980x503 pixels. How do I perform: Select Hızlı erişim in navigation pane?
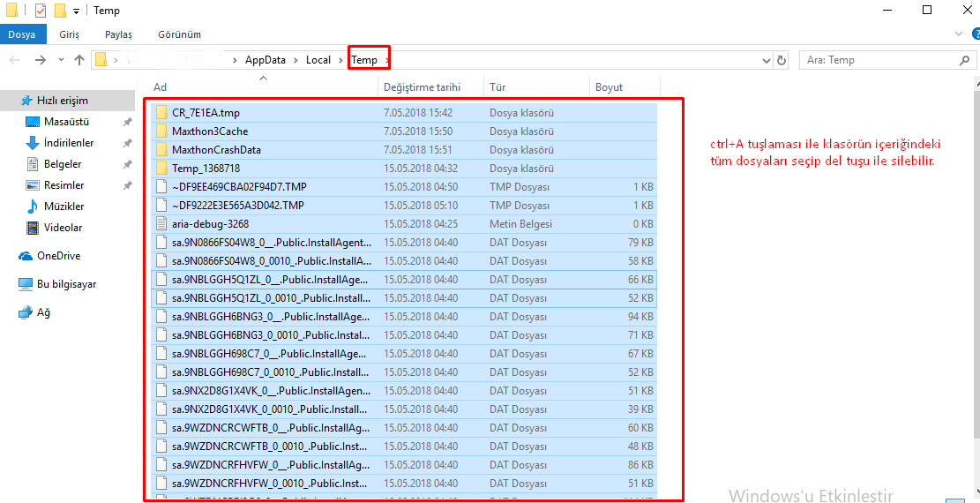click(x=68, y=100)
